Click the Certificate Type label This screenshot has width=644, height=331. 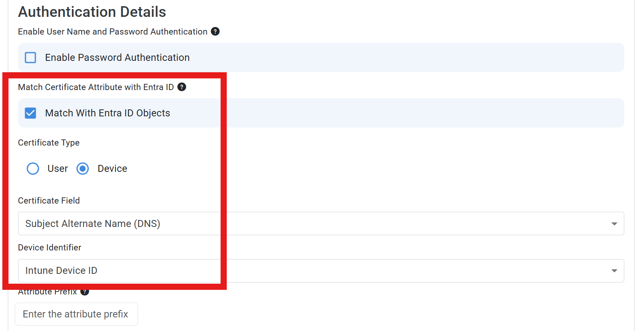click(48, 142)
